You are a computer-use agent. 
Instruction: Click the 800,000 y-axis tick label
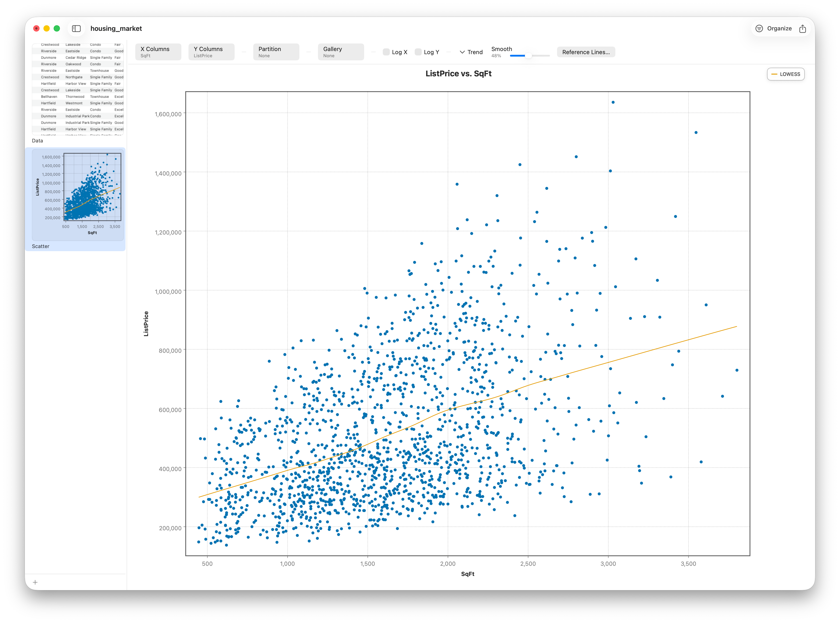click(x=170, y=351)
